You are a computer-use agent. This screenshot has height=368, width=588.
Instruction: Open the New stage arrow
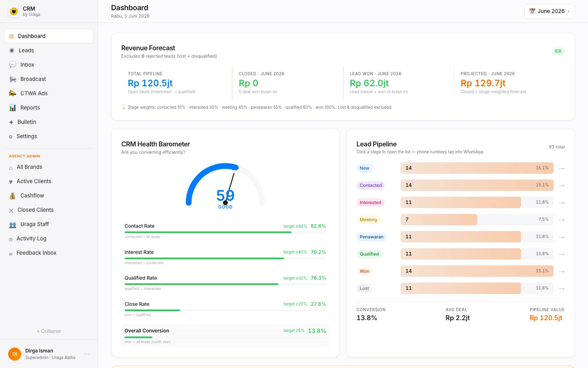(561, 168)
